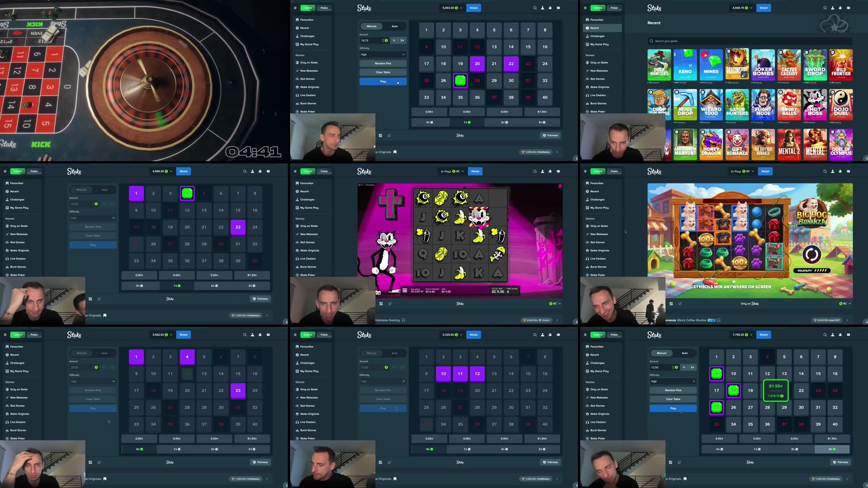The width and height of the screenshot is (868, 488).
Task: Switch the Keno bet mode to Auto
Action: pyautogui.click(x=395, y=26)
